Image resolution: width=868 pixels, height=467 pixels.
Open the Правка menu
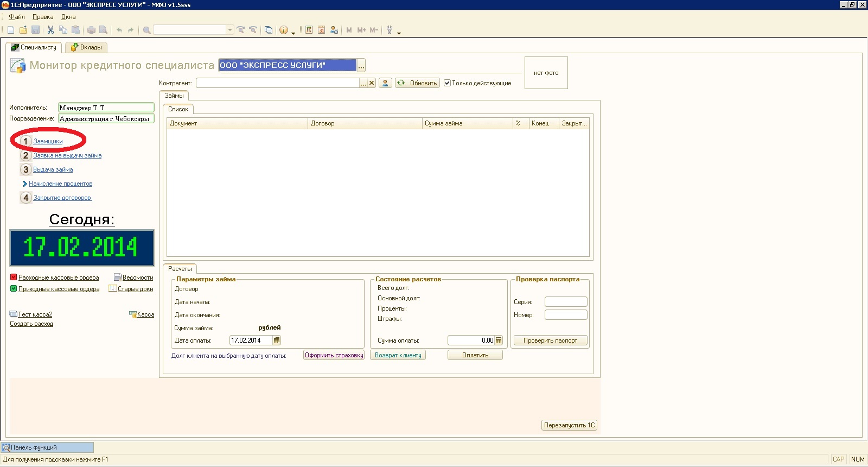click(43, 17)
